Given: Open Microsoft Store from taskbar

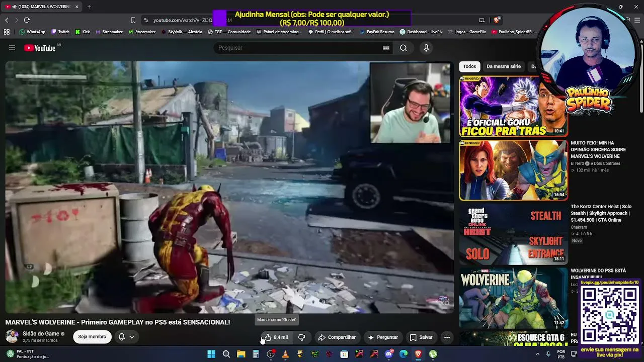Looking at the screenshot, I should pos(344,354).
